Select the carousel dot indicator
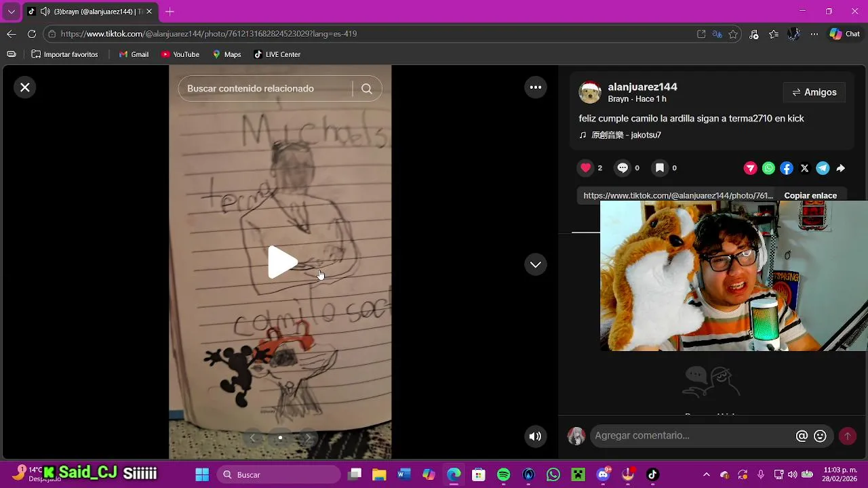Viewport: 868px width, 488px height. pos(280,438)
